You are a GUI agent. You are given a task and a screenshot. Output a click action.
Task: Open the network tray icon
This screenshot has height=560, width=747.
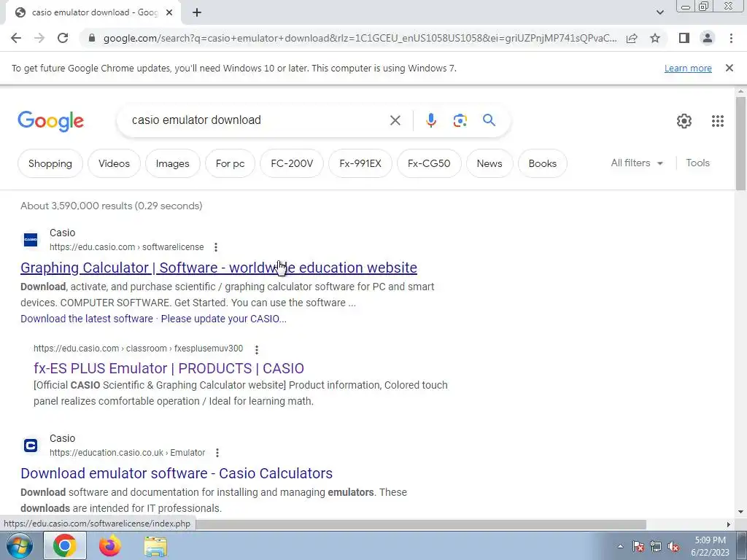click(x=656, y=546)
